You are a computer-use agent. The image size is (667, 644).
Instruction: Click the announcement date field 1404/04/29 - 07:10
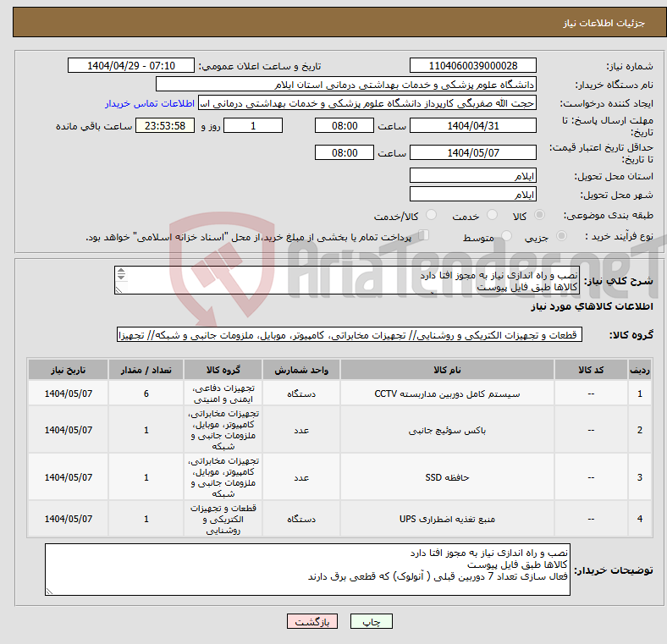[131, 65]
